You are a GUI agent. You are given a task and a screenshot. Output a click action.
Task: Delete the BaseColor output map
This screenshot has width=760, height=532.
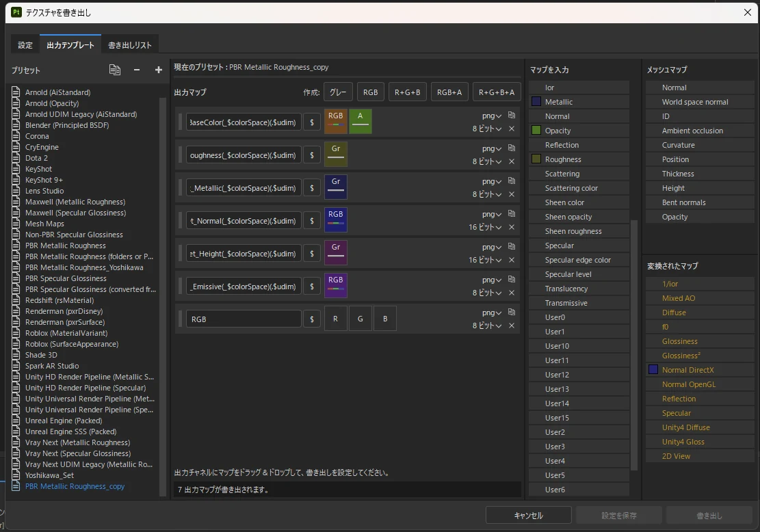tap(512, 129)
